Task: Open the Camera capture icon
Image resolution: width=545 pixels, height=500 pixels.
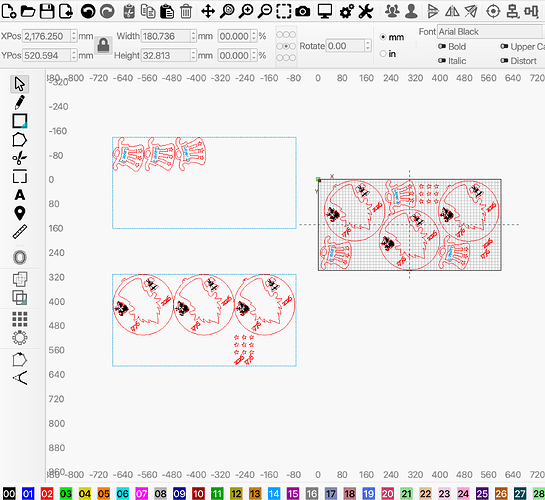Action: pyautogui.click(x=303, y=11)
